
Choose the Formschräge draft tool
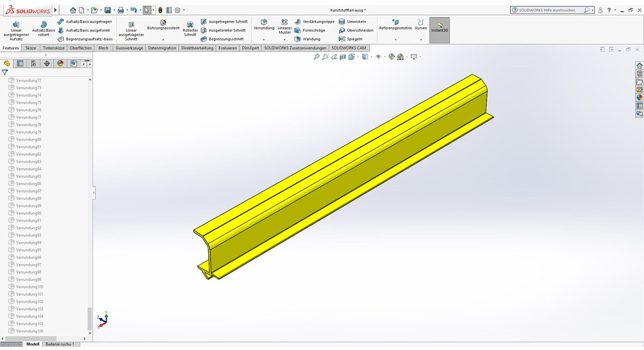pos(310,30)
